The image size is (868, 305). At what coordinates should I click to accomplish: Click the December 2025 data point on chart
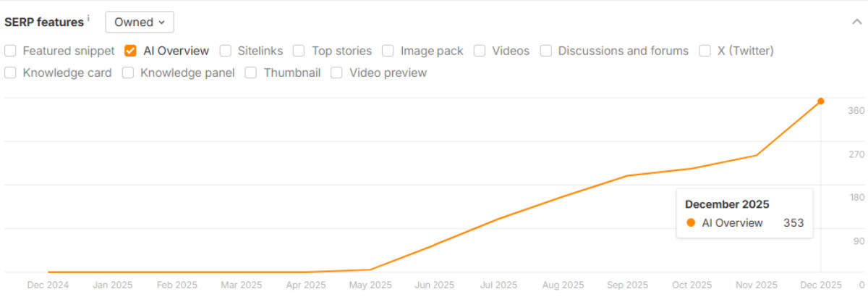click(x=820, y=101)
